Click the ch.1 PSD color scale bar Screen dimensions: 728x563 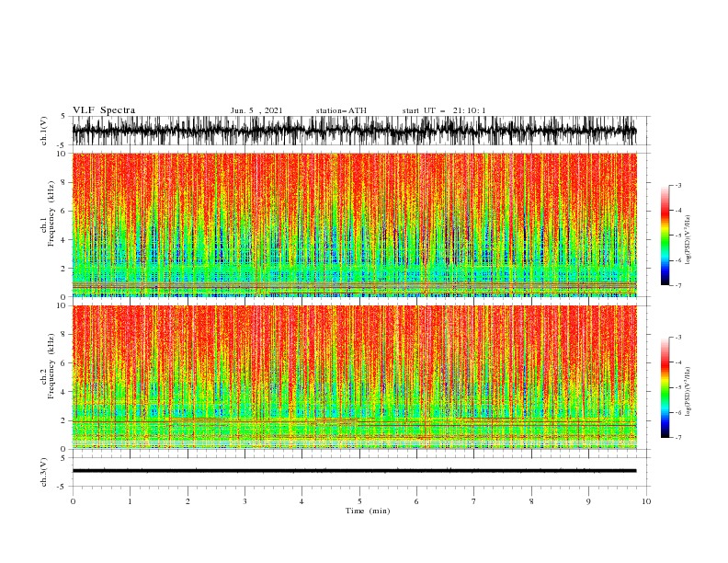click(665, 235)
